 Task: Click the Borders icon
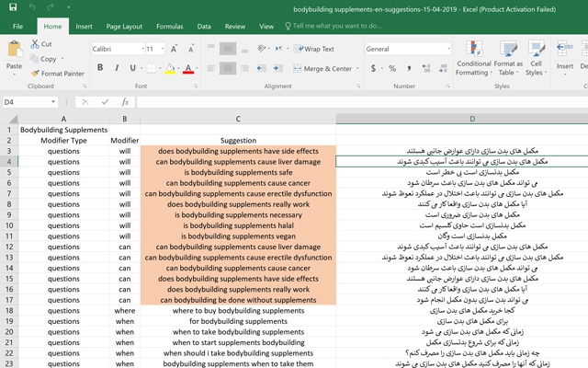pyautogui.click(x=152, y=68)
